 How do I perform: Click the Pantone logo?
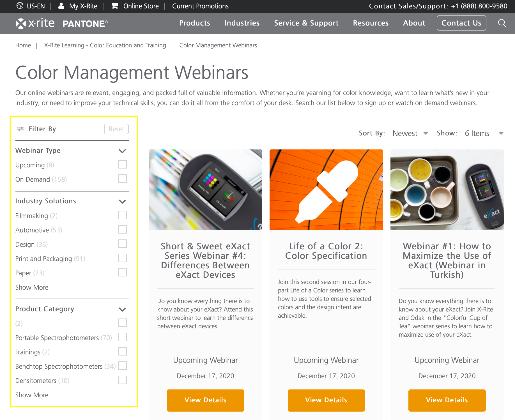(x=85, y=24)
